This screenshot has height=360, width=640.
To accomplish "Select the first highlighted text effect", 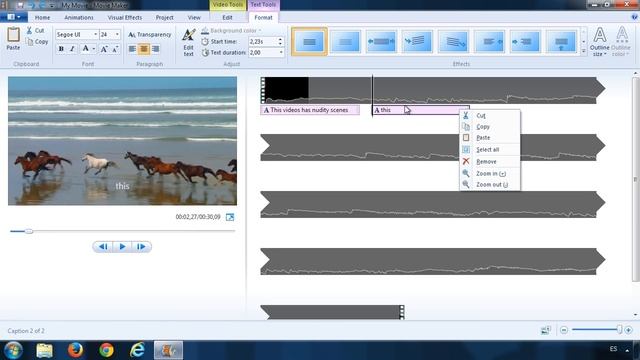I will pos(309,41).
